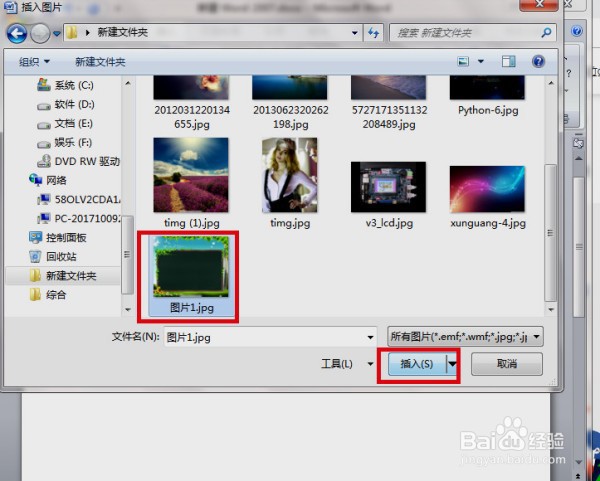Expand the view options dropdown arrow

click(481, 61)
